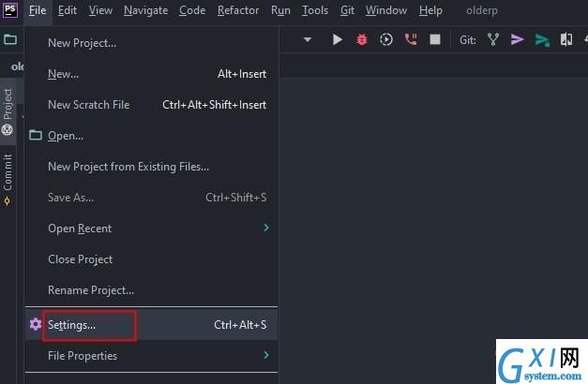Open the Navigate menu
Screen dimensions: 588x384
click(x=146, y=10)
